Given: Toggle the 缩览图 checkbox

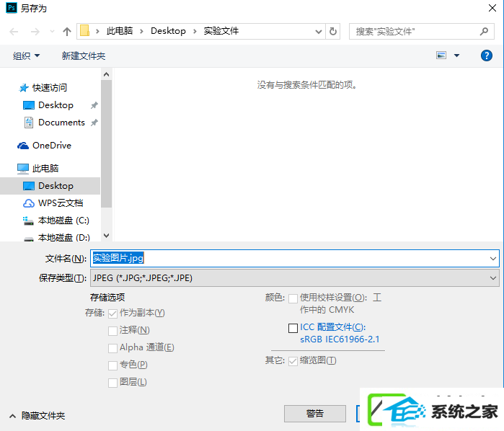Looking at the screenshot, I should (x=293, y=361).
